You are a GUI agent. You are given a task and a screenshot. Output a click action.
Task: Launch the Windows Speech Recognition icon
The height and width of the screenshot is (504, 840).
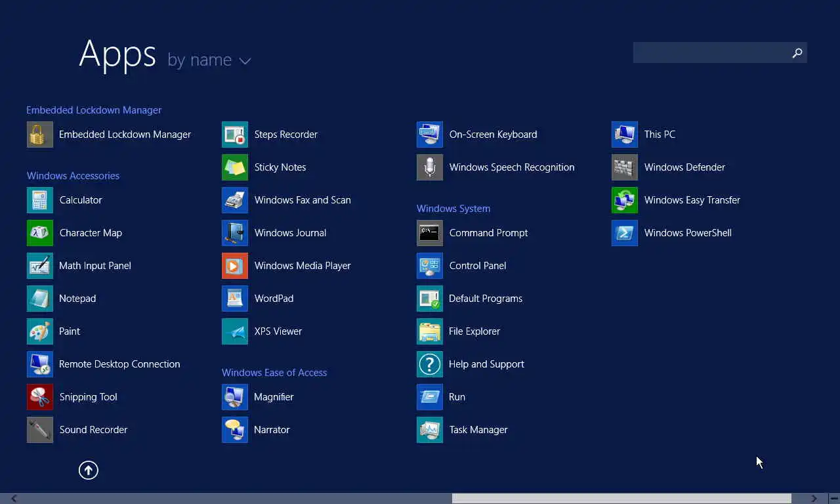click(x=430, y=167)
